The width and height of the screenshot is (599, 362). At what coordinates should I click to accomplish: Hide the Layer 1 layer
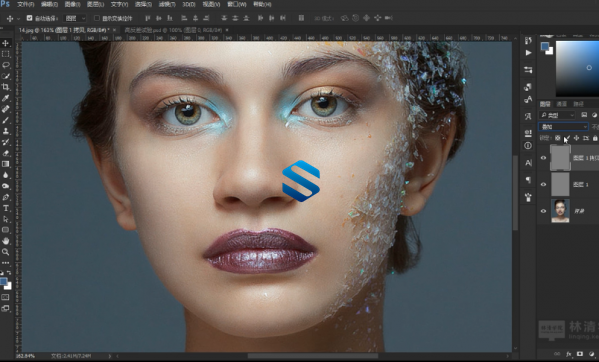(543, 184)
